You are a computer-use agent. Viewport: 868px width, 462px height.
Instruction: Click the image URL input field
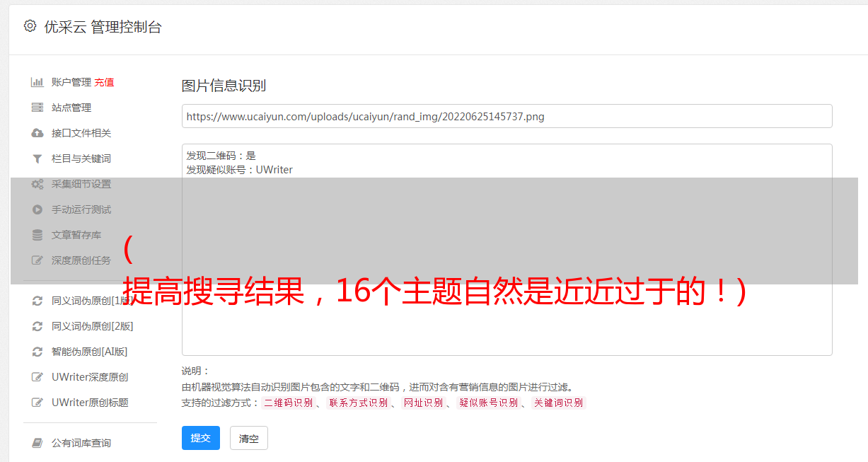pos(507,116)
